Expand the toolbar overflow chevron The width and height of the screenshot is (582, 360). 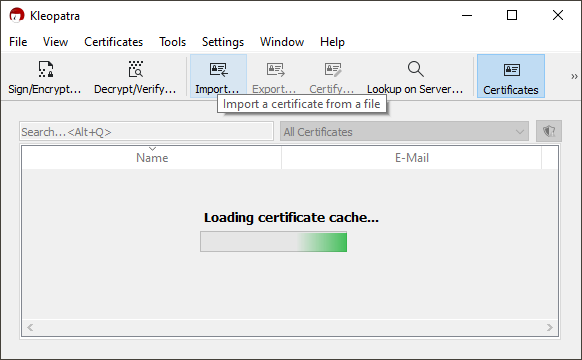pyautogui.click(x=574, y=76)
